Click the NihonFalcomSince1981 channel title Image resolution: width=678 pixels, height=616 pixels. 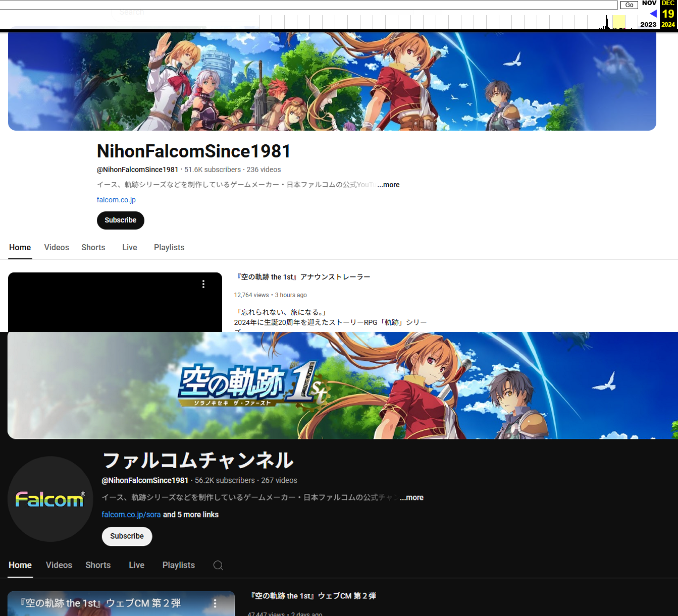click(x=194, y=151)
